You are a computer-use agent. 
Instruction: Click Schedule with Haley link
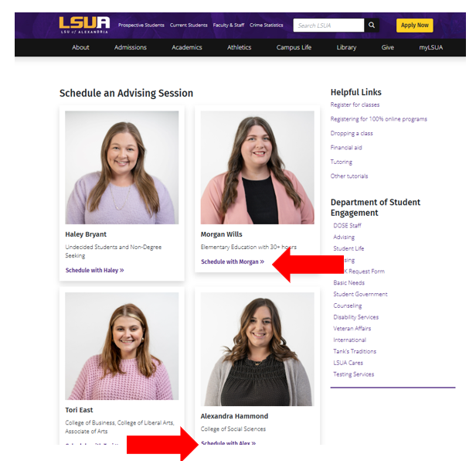[95, 270]
